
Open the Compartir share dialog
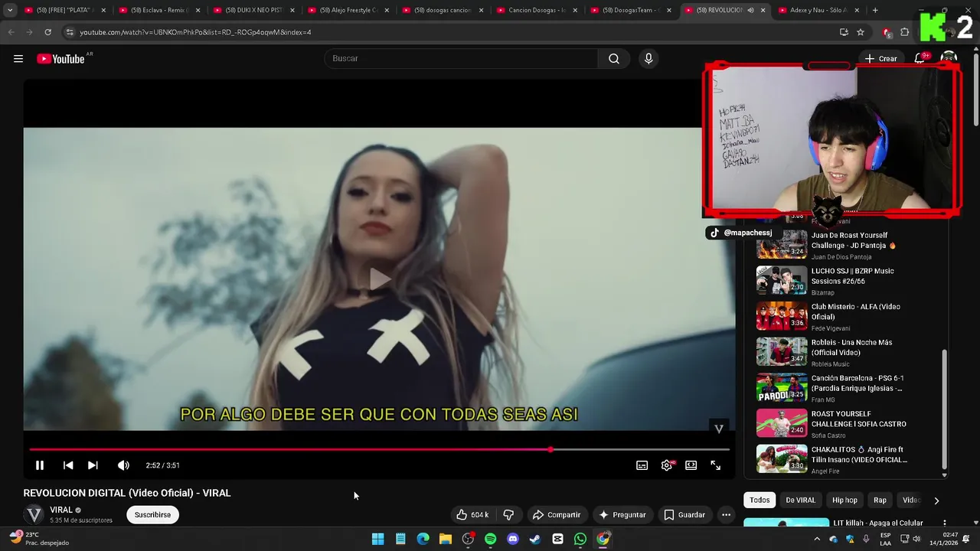tap(557, 515)
